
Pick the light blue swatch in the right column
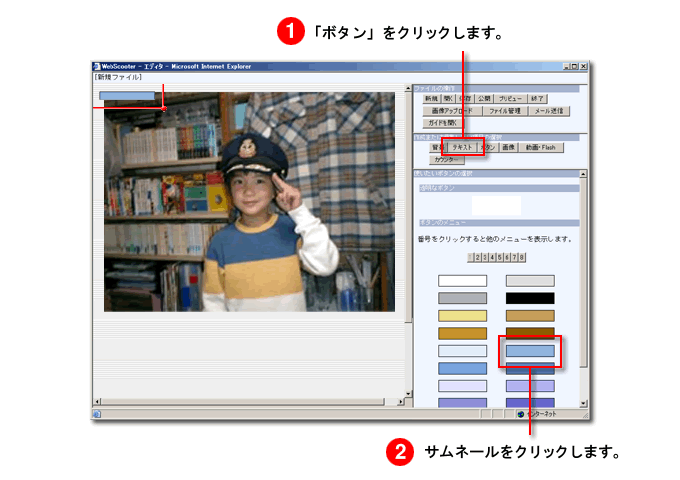(x=530, y=351)
